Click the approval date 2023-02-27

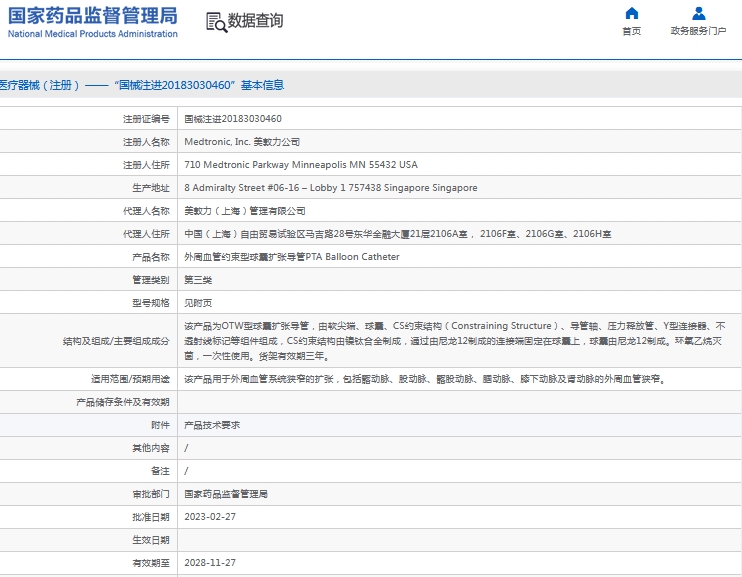[x=210, y=517]
